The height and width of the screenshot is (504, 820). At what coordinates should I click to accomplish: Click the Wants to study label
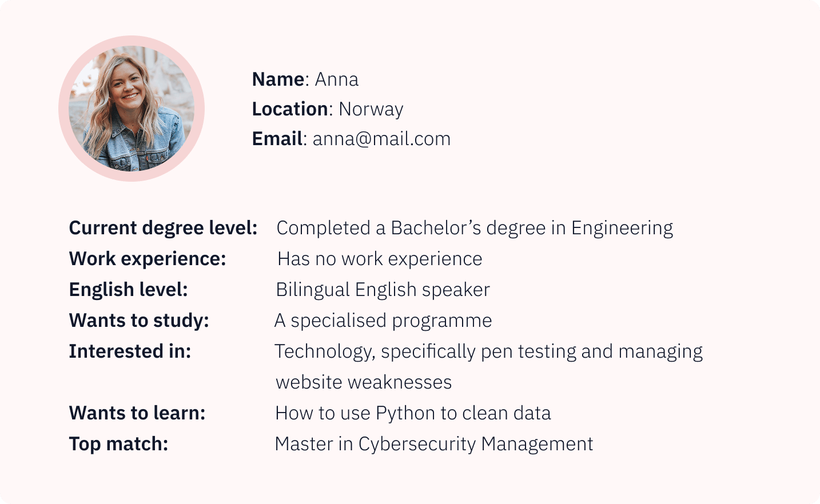point(139,321)
